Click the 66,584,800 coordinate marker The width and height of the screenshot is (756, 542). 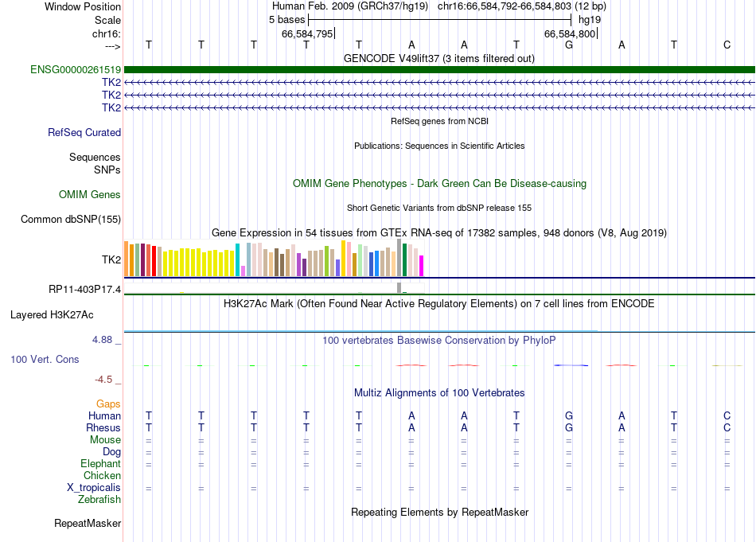pos(571,33)
